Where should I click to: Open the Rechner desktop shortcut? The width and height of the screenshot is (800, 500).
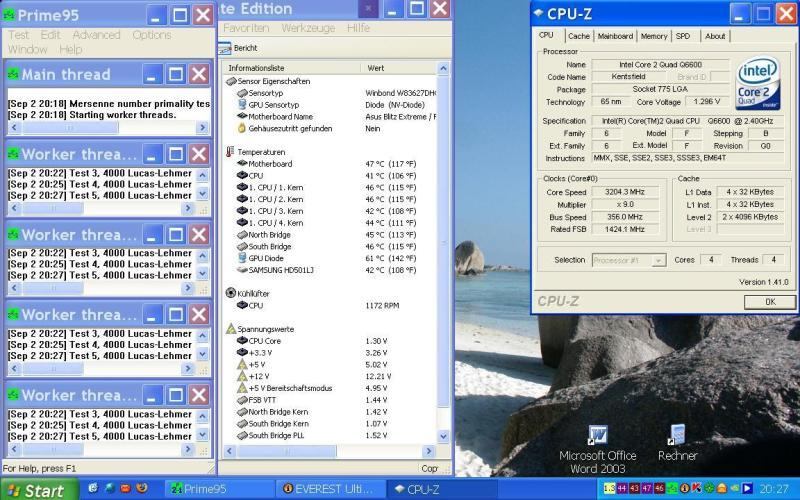pyautogui.click(x=677, y=443)
